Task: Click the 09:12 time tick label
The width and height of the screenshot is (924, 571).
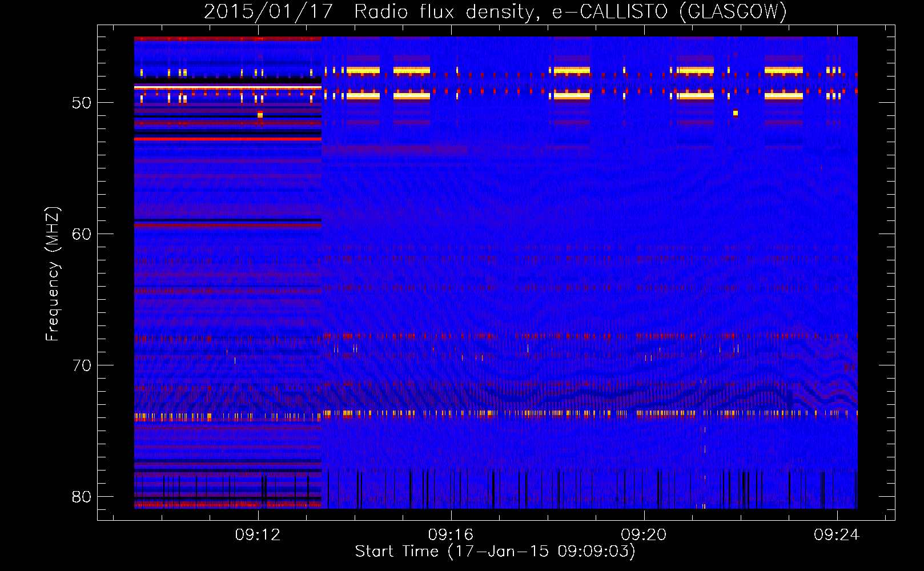Action: click(258, 535)
